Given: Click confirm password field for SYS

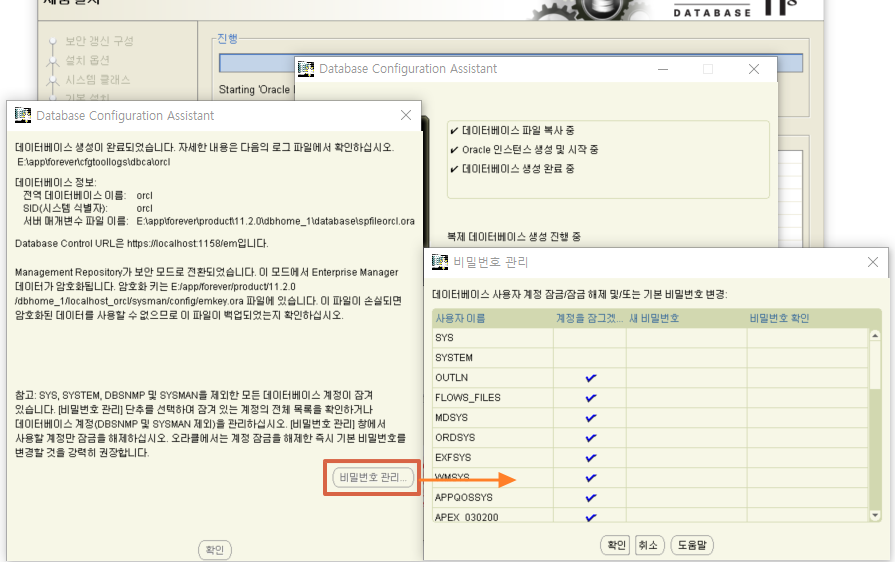Looking at the screenshot, I should [x=808, y=338].
